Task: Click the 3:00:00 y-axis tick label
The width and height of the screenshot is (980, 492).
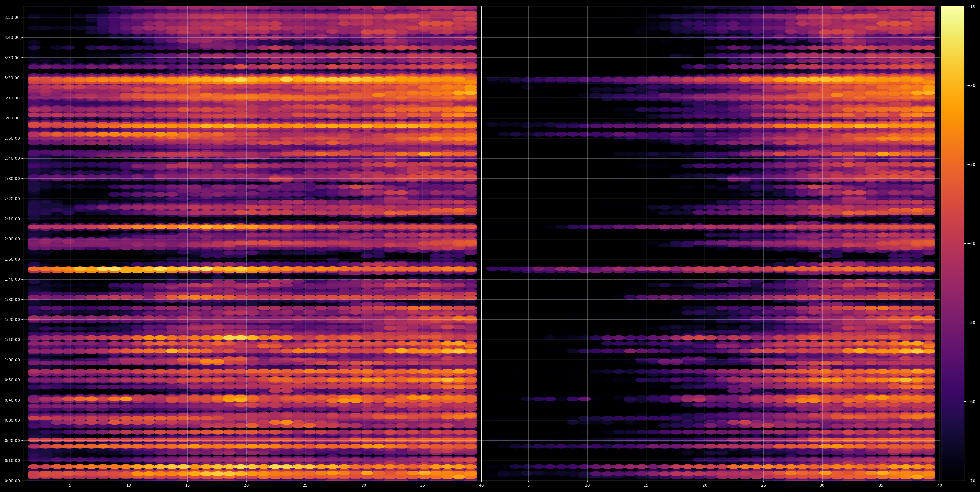Action: (x=11, y=118)
